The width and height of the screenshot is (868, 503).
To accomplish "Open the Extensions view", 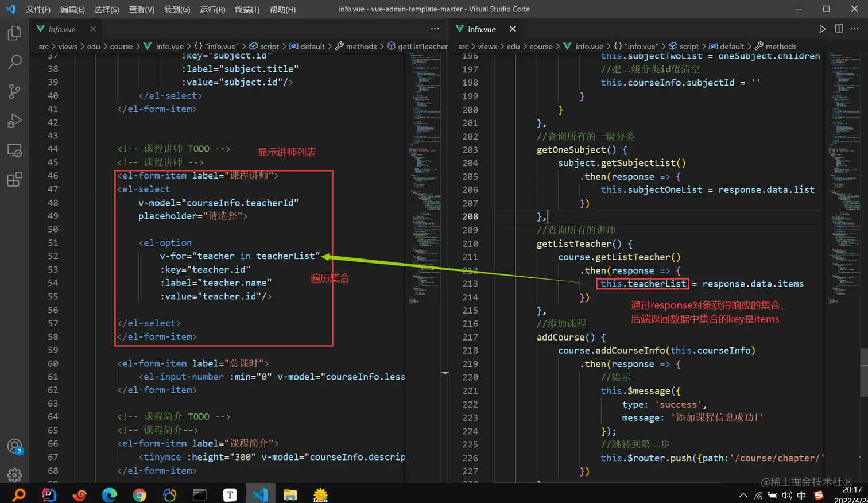I will click(x=14, y=180).
